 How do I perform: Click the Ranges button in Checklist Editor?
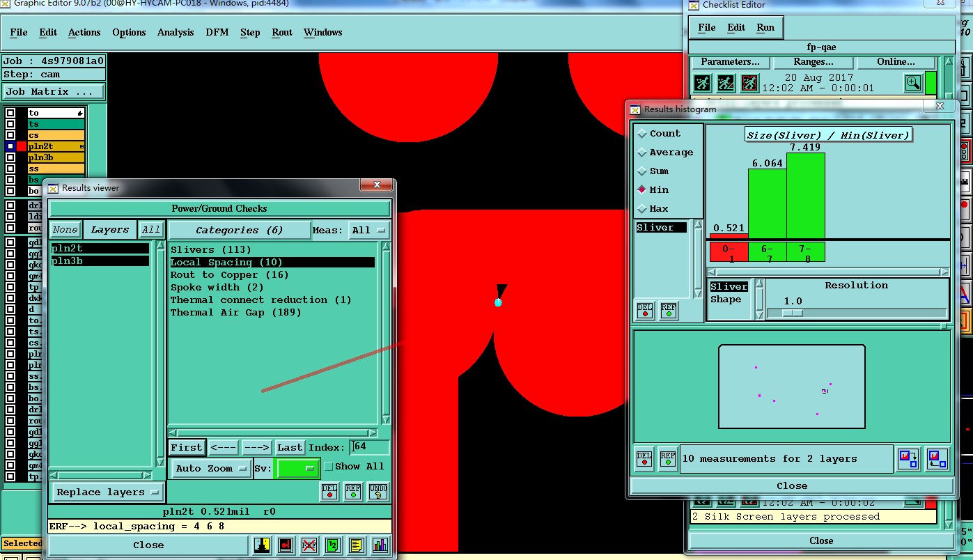tap(813, 62)
